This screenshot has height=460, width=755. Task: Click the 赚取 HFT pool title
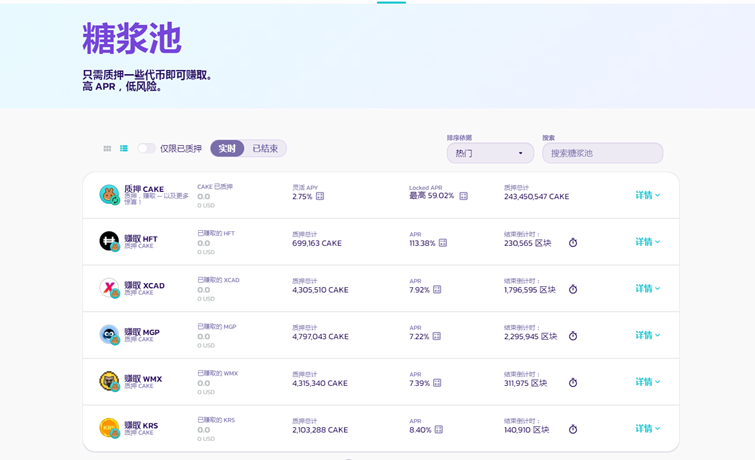pos(141,238)
